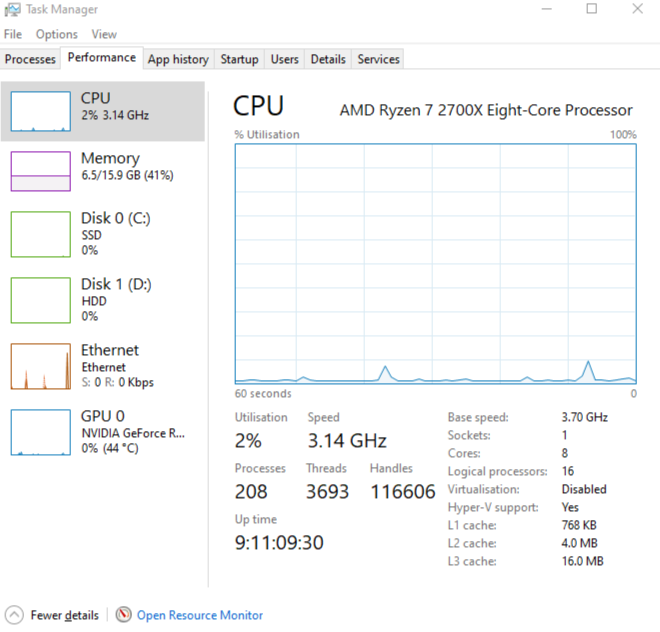The width and height of the screenshot is (660, 632).
Task: Click the Resource Monitor icon
Action: click(124, 615)
